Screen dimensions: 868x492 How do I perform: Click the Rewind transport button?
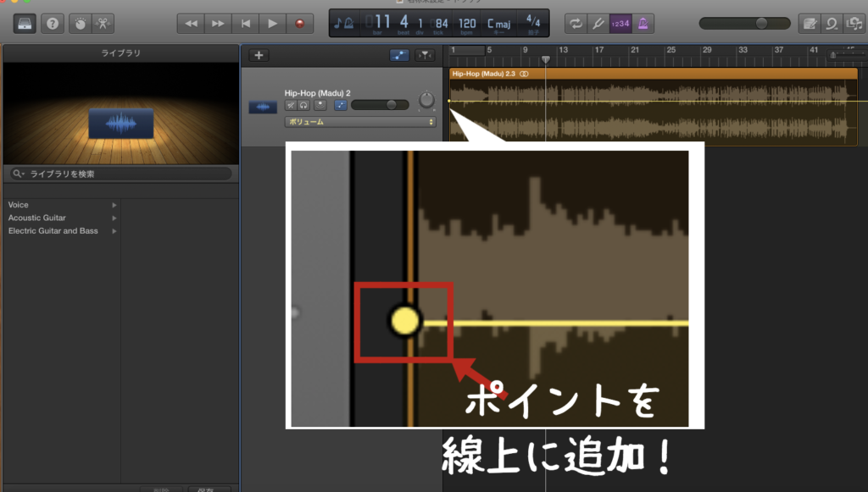pos(191,24)
